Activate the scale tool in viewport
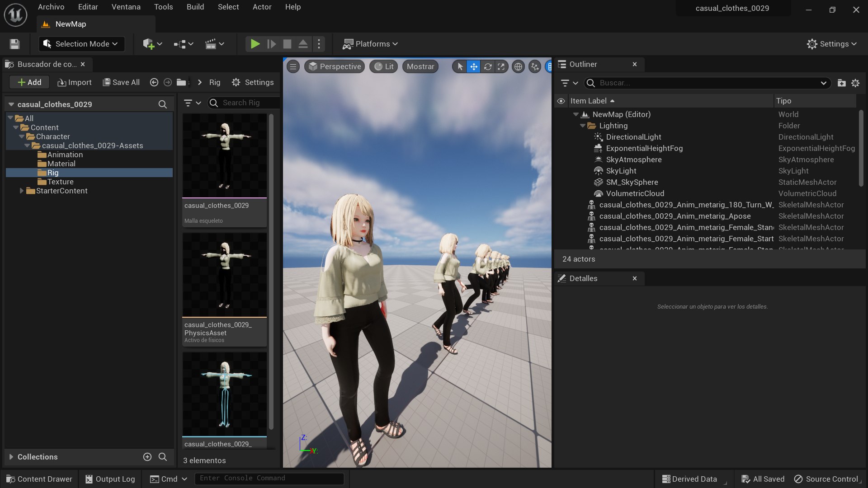Image resolution: width=868 pixels, height=488 pixels. [x=501, y=67]
